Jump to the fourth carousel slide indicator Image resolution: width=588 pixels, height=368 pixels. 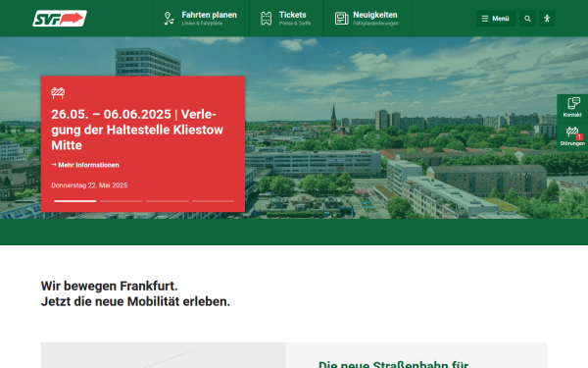point(214,201)
